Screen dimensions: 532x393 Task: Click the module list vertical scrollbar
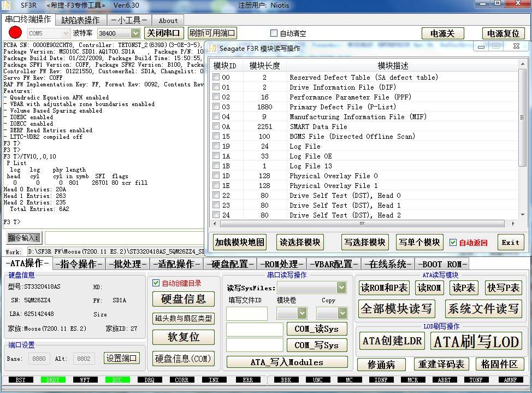coord(523,142)
